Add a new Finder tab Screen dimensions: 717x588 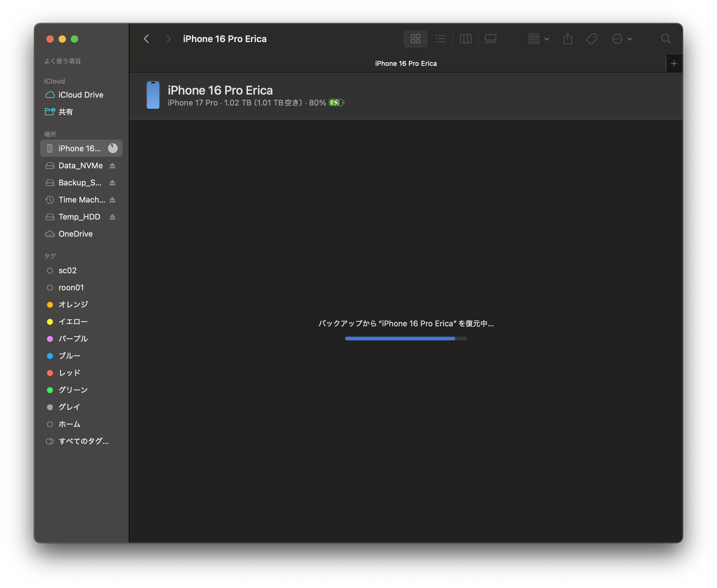[674, 64]
